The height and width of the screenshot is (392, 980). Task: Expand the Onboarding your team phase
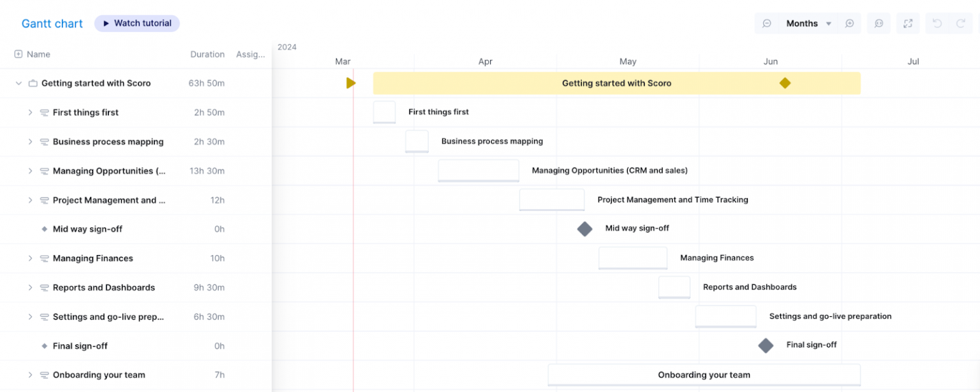[30, 375]
